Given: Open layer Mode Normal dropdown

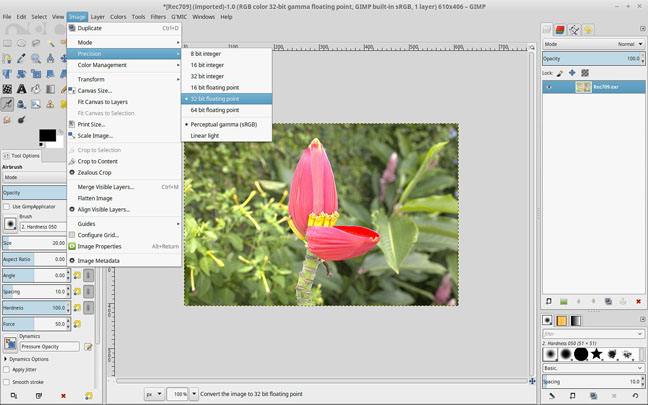Looking at the screenshot, I should [x=593, y=44].
